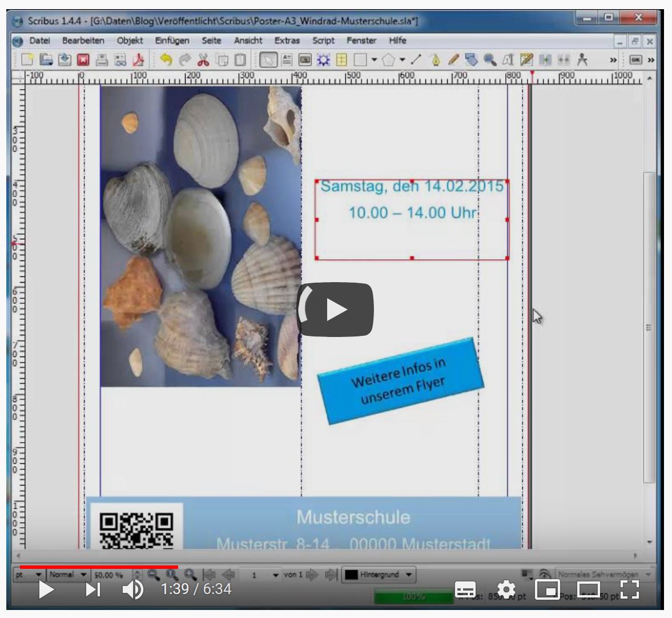
Task: Open the unit 'pt' dropdown in status bar
Action: [x=29, y=574]
